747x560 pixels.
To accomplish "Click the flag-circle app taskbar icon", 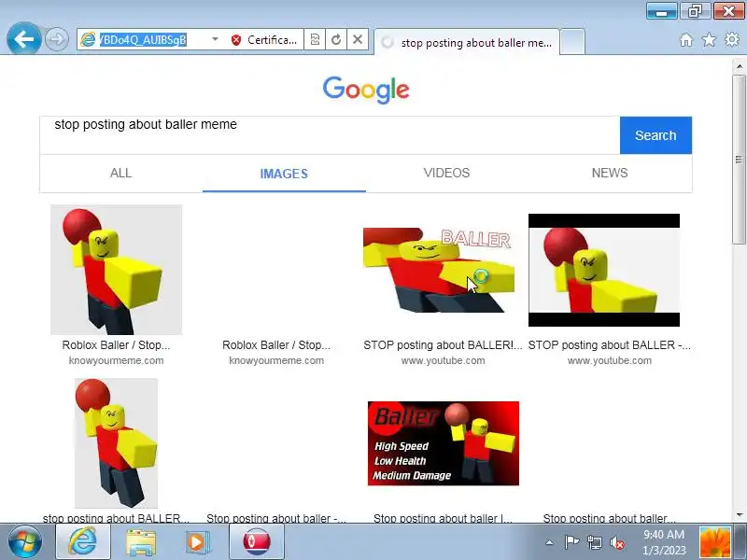I will (x=257, y=542).
